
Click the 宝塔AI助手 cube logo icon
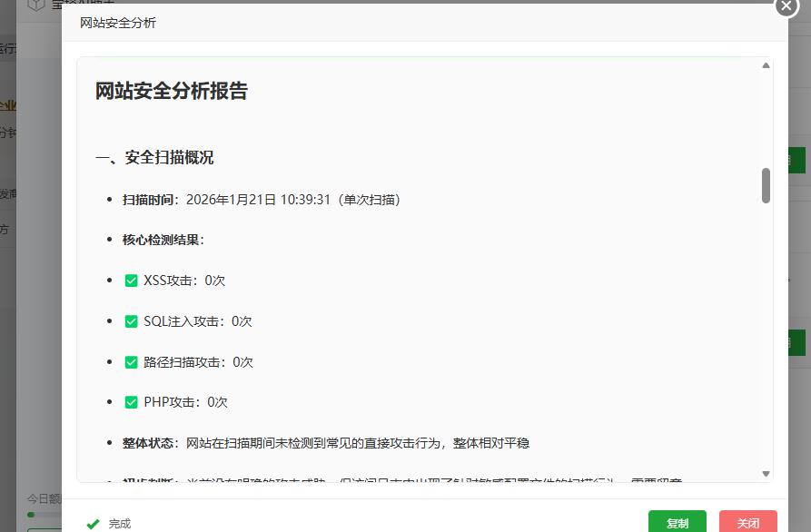point(35,5)
